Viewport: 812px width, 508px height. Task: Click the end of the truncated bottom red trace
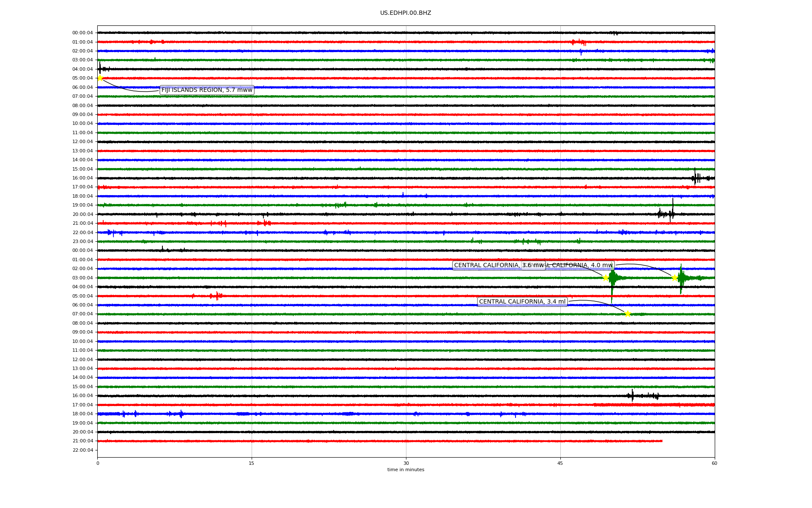coord(661,441)
